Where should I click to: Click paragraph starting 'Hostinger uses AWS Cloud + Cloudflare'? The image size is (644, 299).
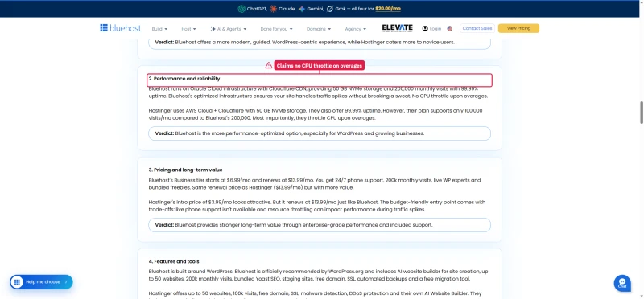(x=316, y=114)
